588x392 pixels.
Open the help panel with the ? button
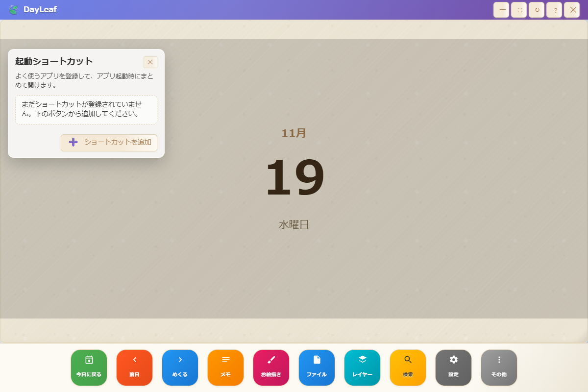tap(554, 10)
